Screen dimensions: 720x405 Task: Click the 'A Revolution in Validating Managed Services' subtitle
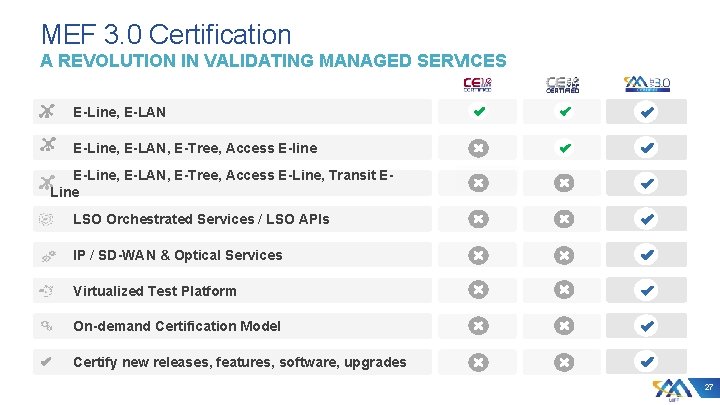click(273, 61)
